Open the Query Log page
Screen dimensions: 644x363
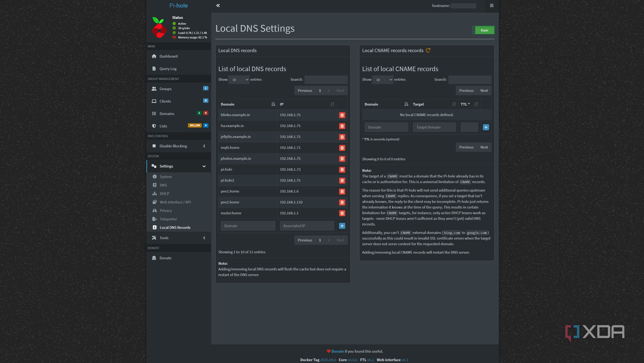[x=168, y=69]
